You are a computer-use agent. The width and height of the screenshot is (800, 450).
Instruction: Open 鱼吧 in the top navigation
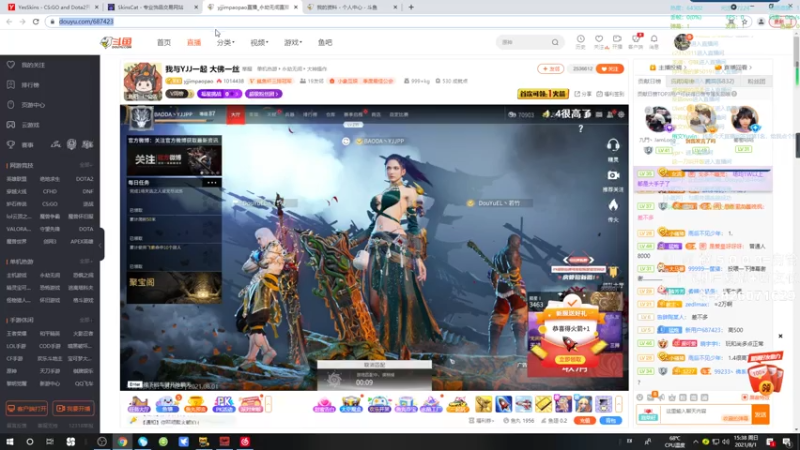tap(325, 42)
